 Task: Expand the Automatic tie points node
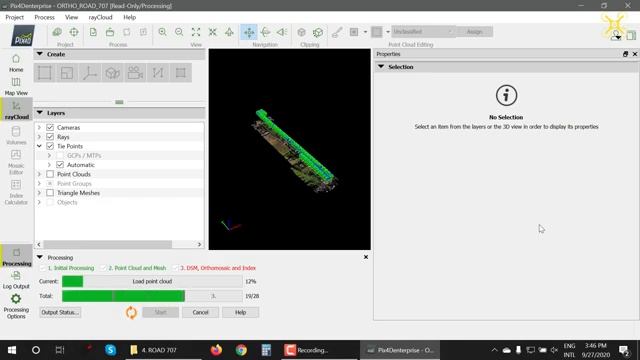tap(49, 165)
